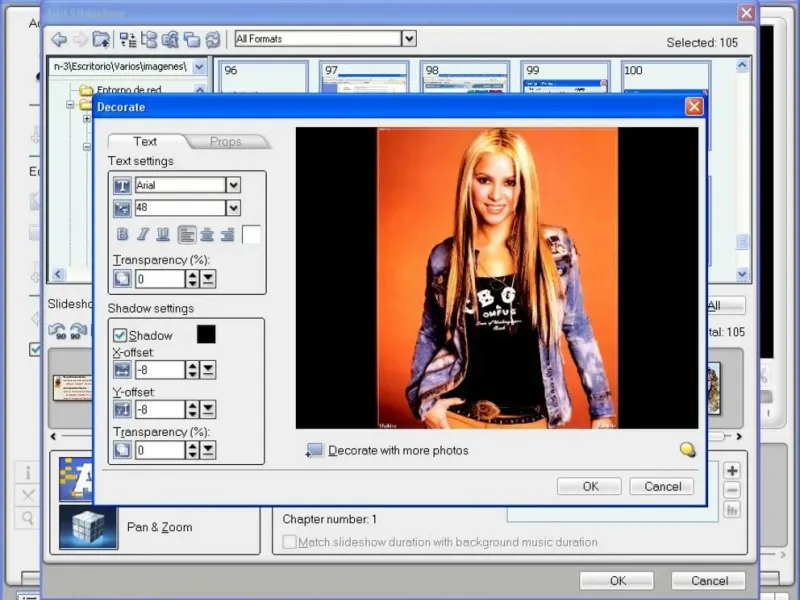This screenshot has width=800, height=600.
Task: Click the shadow X-offset icon
Action: [122, 370]
